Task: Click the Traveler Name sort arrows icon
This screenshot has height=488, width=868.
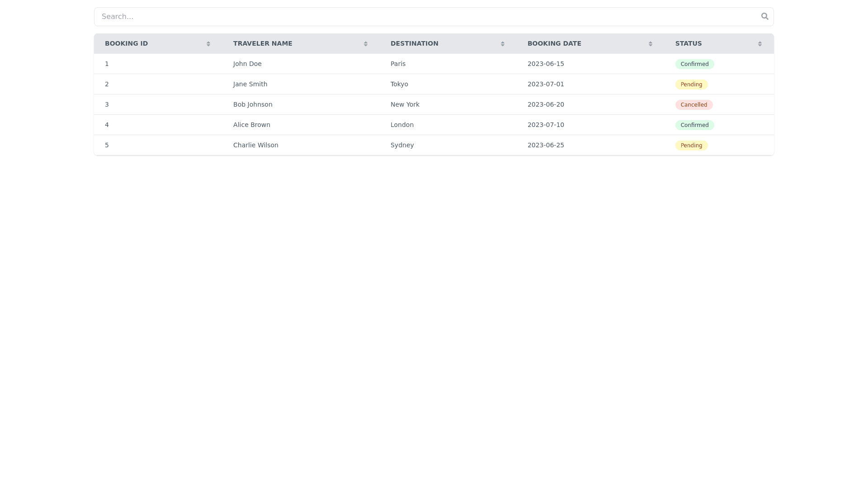Action: 366,44
